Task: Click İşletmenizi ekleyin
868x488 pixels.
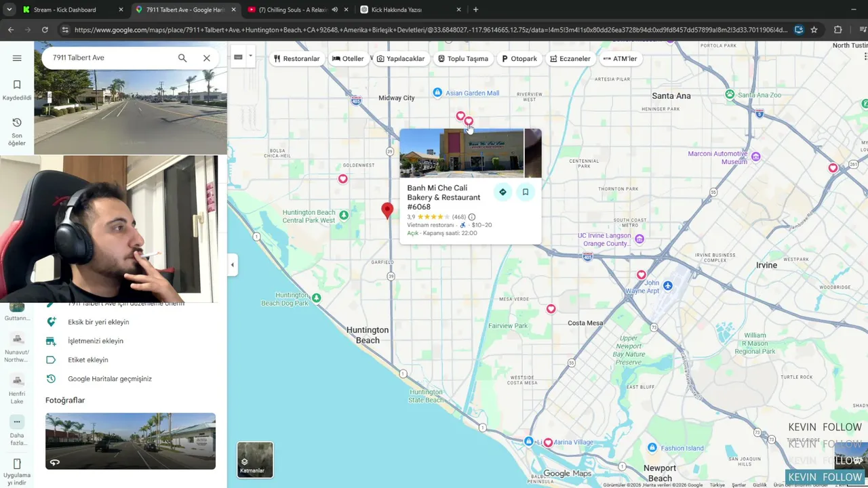Action: 96,341
